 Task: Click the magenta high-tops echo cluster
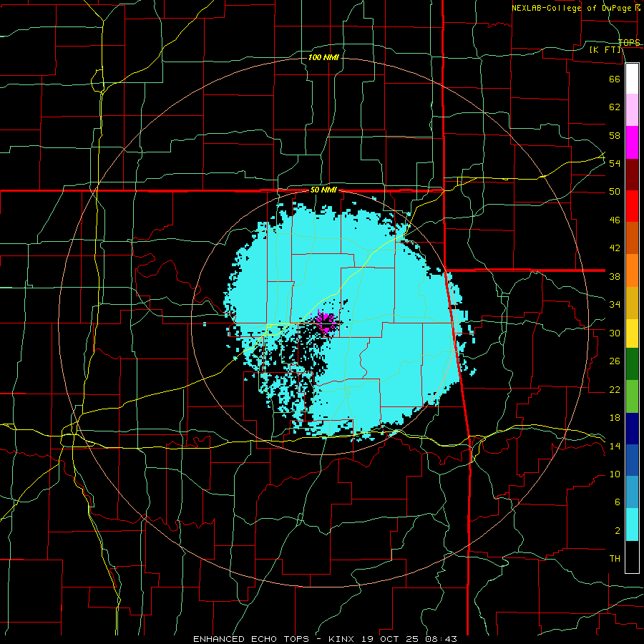tap(326, 321)
